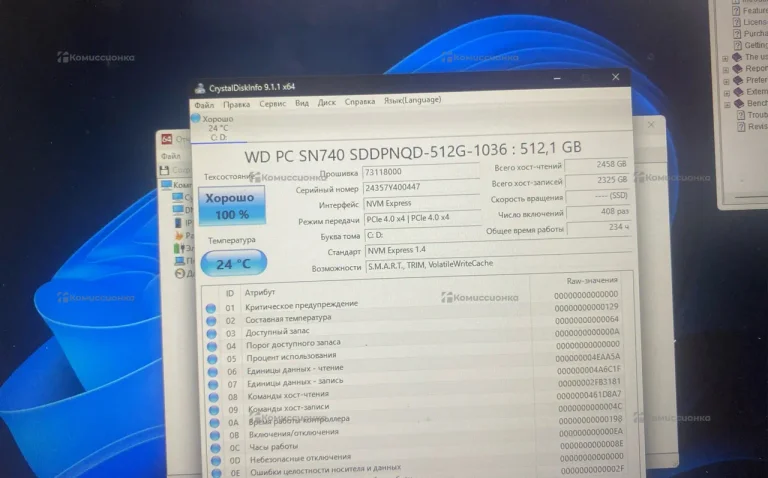Click the Атрибут column header
Viewport: 768px width, 478px height.
(x=260, y=292)
